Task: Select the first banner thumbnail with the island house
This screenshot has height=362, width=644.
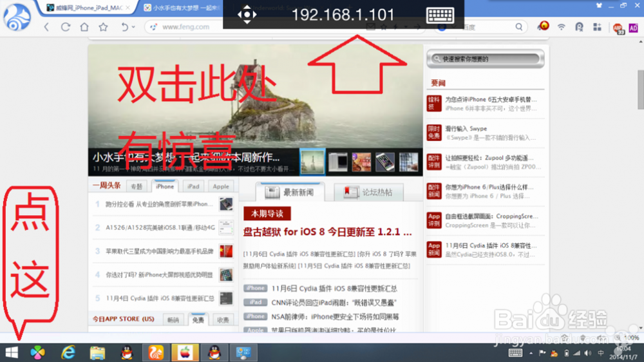Action: click(312, 162)
